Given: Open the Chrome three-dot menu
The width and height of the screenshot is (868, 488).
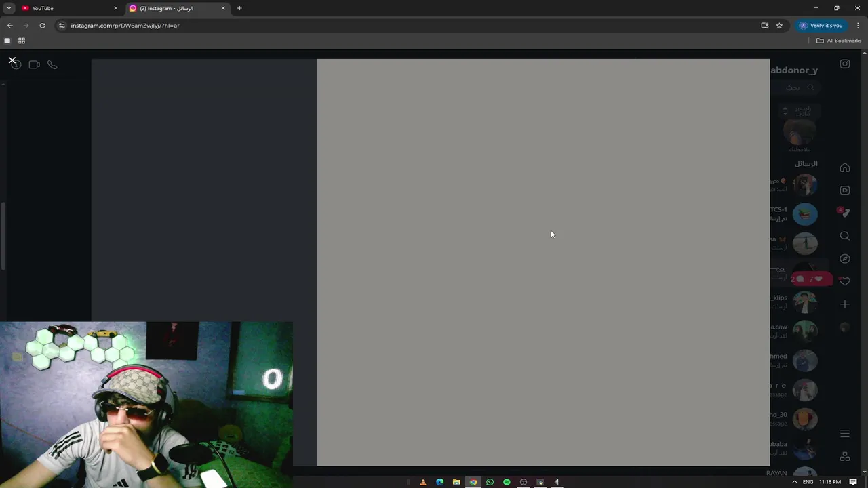Looking at the screenshot, I should click(x=858, y=26).
